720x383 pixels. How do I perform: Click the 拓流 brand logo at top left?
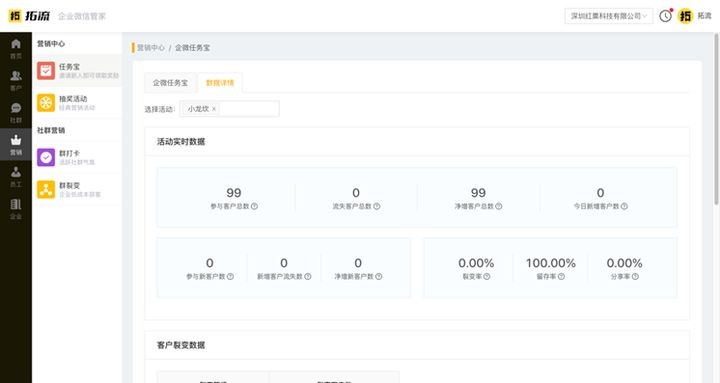(29, 16)
